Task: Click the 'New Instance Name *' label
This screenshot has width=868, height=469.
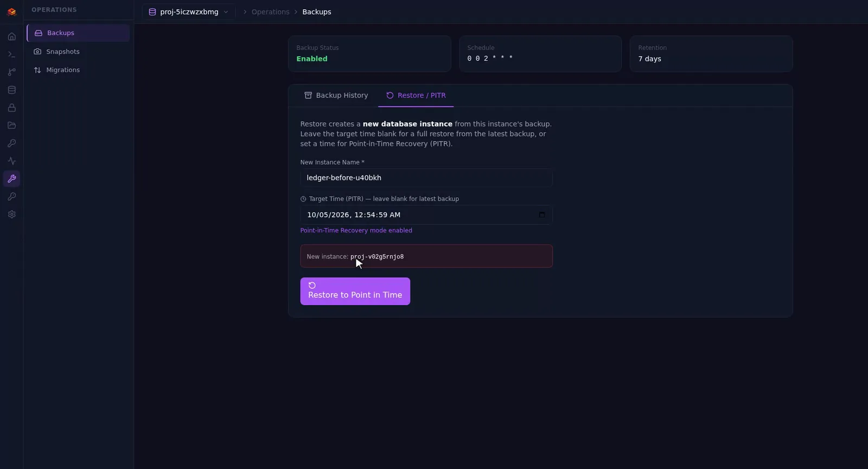Action: pos(333,162)
